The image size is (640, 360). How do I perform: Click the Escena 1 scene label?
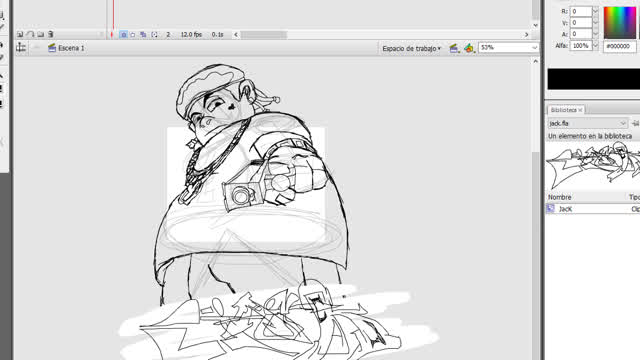[x=71, y=48]
